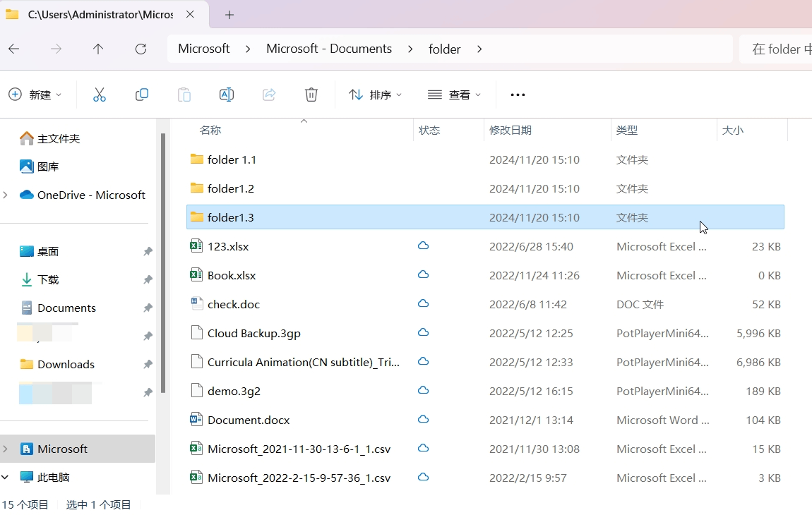The image size is (812, 515).
Task: Click cloud status icon for Document.docx
Action: 423,419
